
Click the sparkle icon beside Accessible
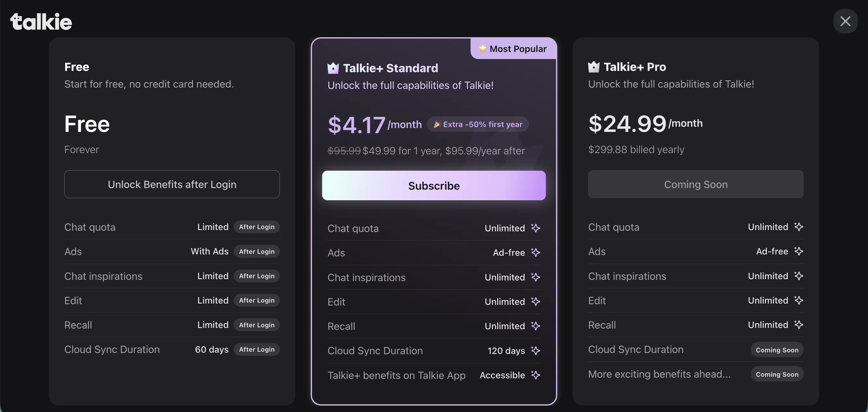[x=535, y=375]
